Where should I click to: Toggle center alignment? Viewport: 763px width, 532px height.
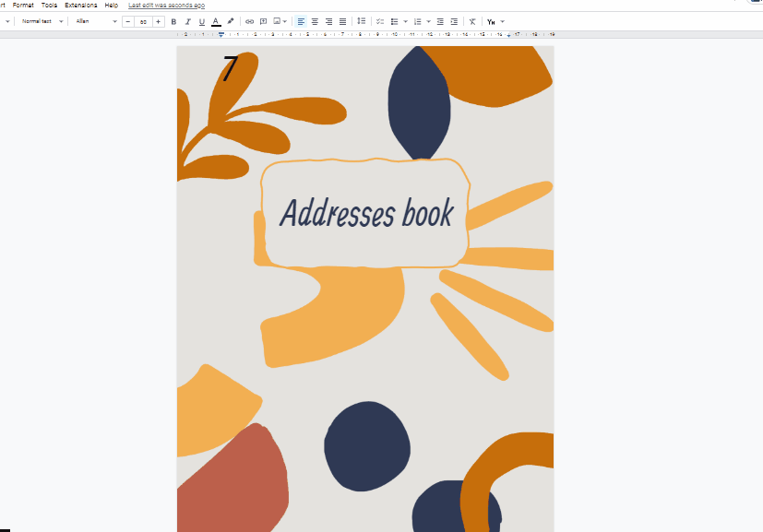[314, 21]
